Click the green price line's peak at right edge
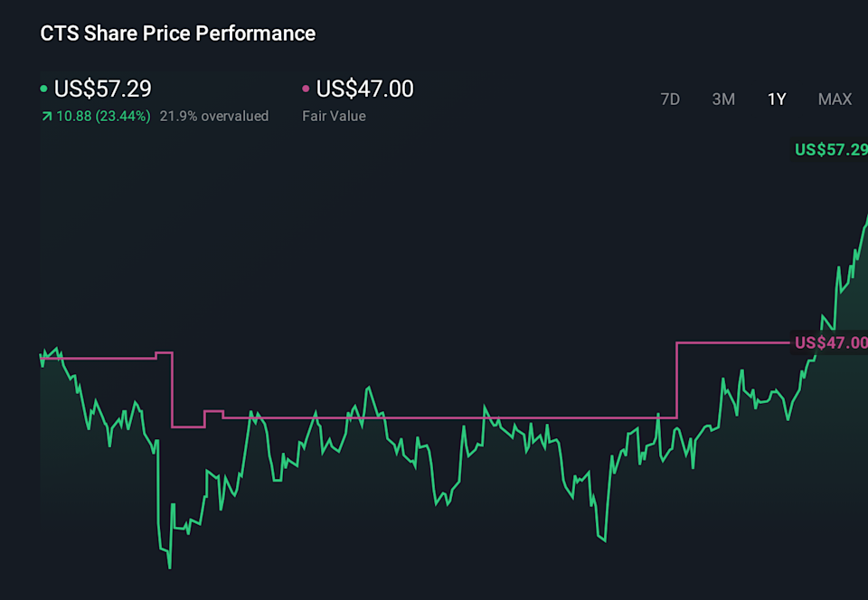The image size is (868, 600). (865, 218)
